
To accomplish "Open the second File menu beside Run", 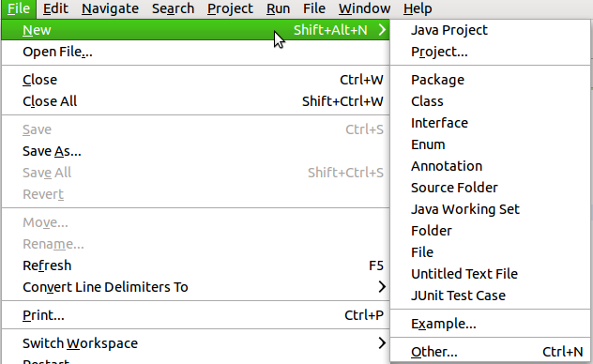I will pos(314,8).
